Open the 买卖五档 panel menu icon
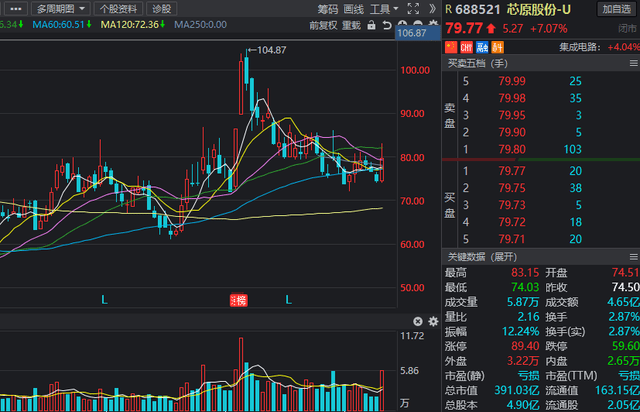Image resolution: width=640 pixels, height=412 pixels. [630, 64]
